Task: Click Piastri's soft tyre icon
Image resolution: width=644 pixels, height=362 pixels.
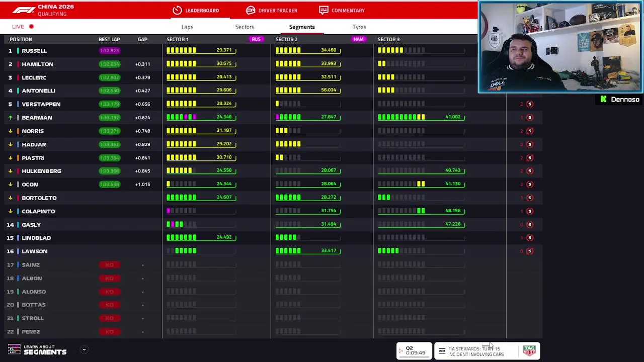Action: point(530,157)
